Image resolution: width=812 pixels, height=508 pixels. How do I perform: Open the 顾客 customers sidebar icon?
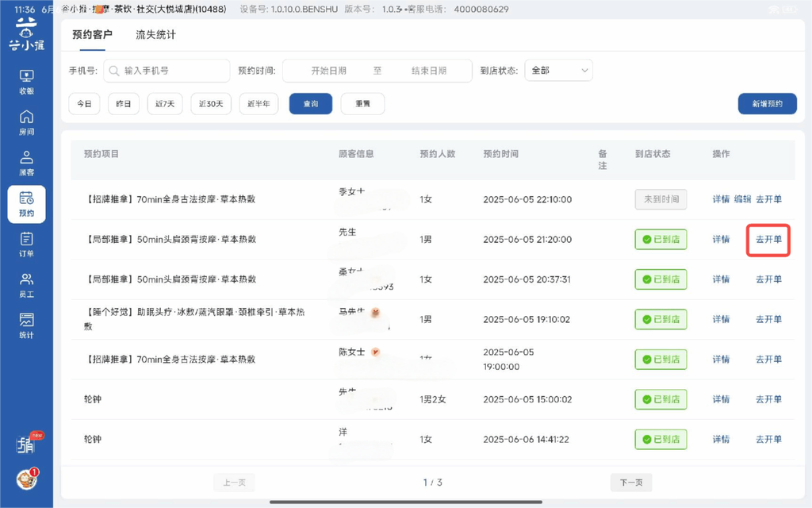(26, 164)
